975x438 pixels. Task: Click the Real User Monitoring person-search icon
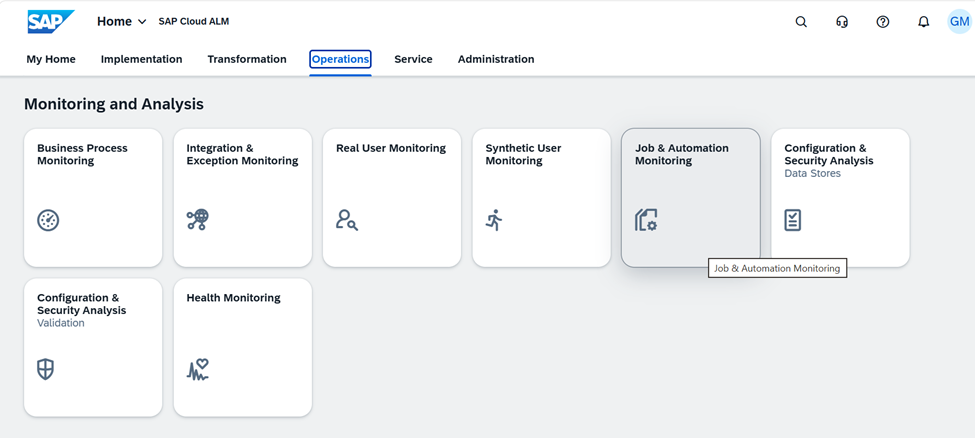click(x=346, y=220)
